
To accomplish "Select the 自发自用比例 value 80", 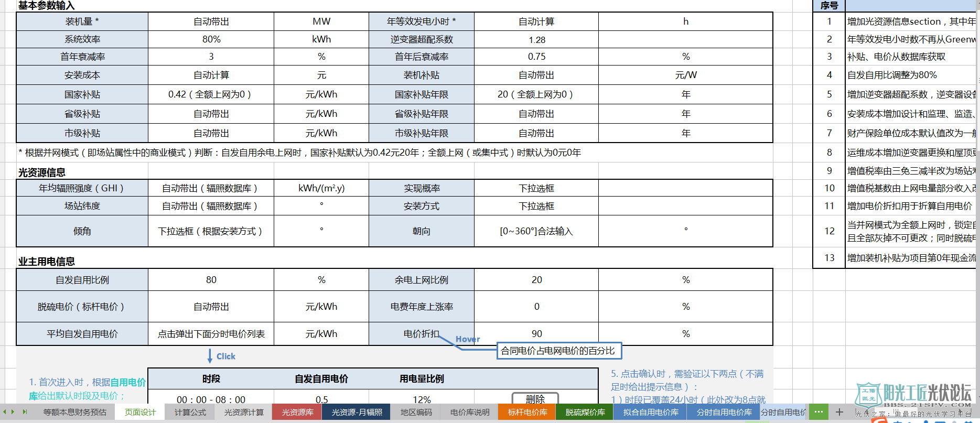I will coord(211,280).
